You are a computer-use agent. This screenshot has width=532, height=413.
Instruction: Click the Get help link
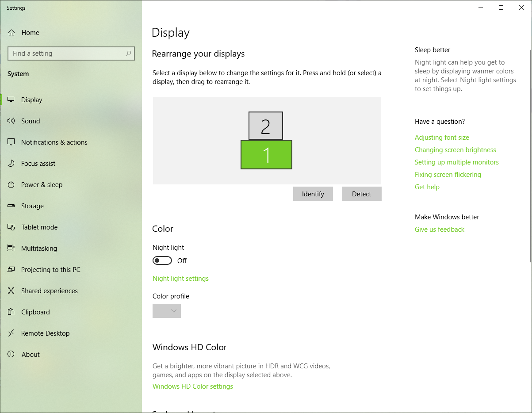[427, 187]
